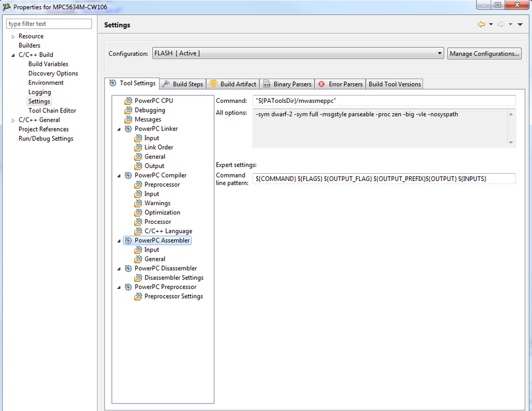Click the Manage Configurations button
The height and width of the screenshot is (411, 532).
485,54
